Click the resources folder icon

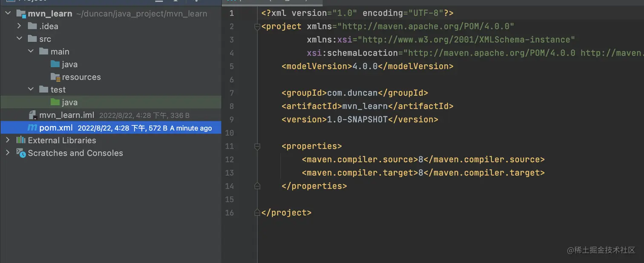(x=55, y=77)
